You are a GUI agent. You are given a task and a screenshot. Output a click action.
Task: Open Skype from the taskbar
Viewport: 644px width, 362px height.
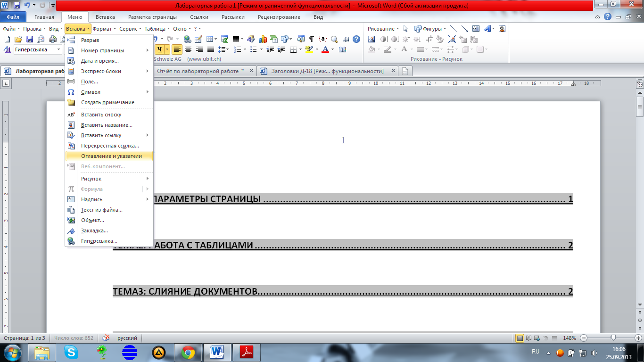[72, 352]
